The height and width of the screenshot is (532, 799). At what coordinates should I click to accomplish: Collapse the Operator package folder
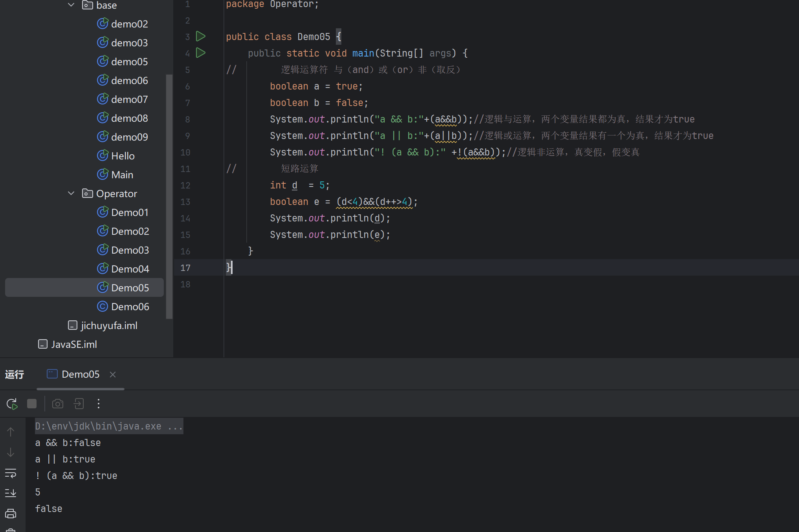pos(71,194)
